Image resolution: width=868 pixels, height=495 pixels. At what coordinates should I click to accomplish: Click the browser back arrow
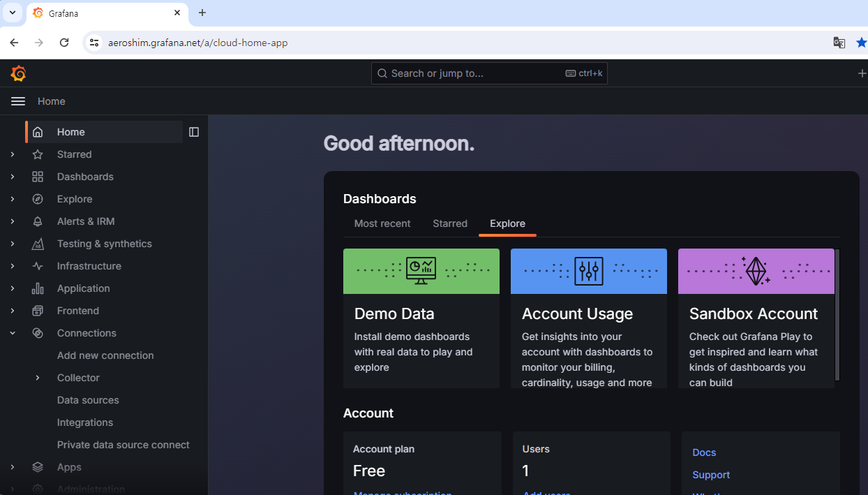[x=14, y=43]
